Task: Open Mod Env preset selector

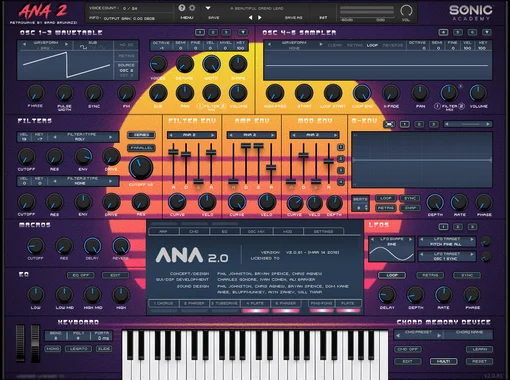Action: coord(314,135)
